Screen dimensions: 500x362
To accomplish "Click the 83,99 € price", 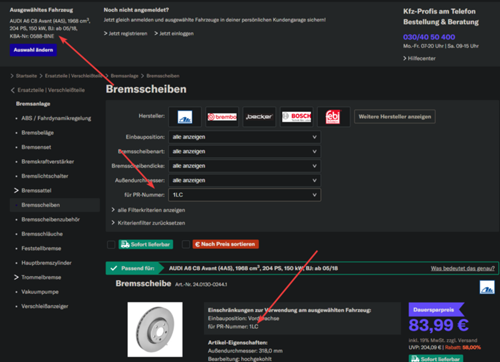I will [x=439, y=325].
